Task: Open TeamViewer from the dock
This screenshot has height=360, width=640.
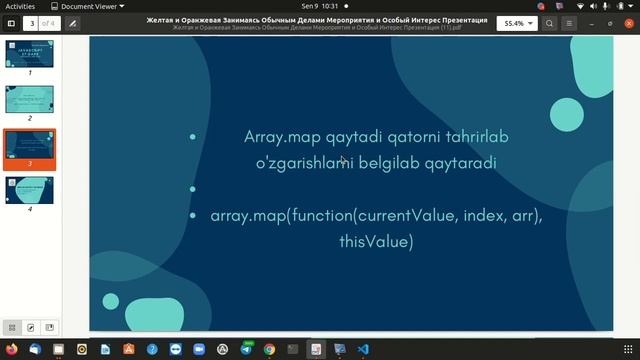Action: tap(176, 349)
